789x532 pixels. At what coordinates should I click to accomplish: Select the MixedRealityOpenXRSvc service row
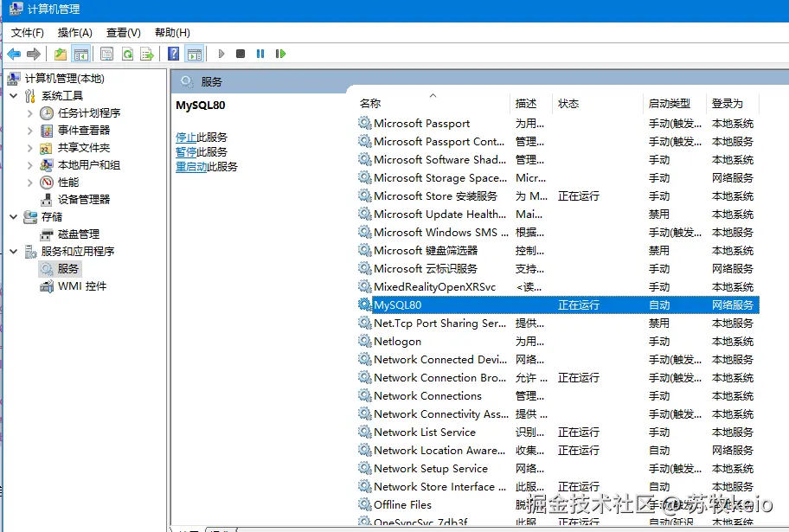(x=557, y=287)
